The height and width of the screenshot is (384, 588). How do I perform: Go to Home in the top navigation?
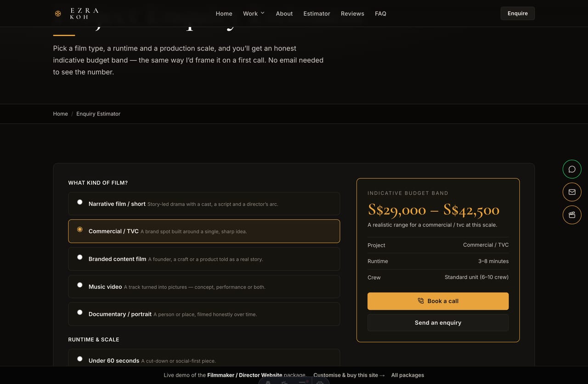point(224,13)
